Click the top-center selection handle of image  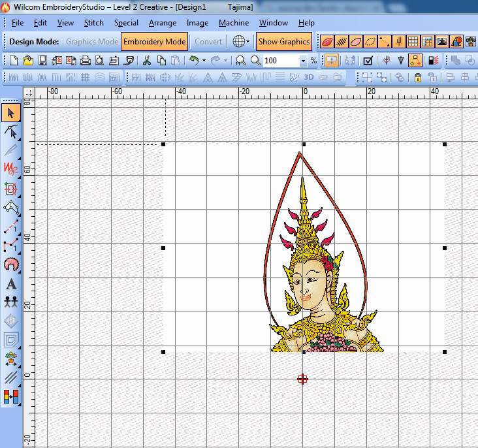click(x=304, y=144)
